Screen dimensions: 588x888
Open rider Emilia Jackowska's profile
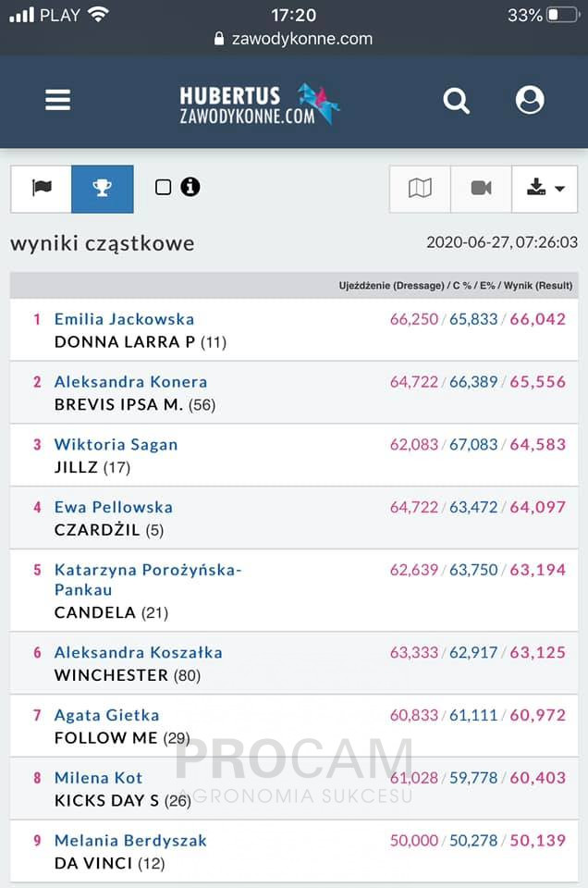125,319
